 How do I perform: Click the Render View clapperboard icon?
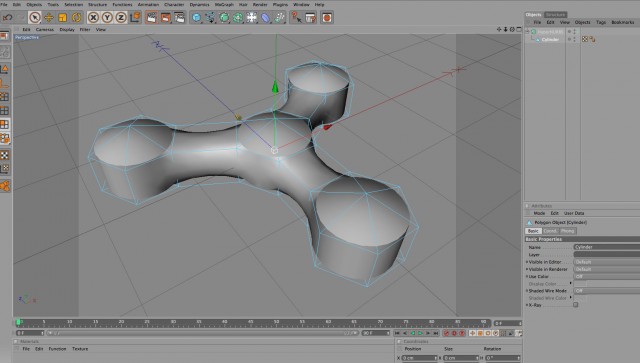(151, 18)
